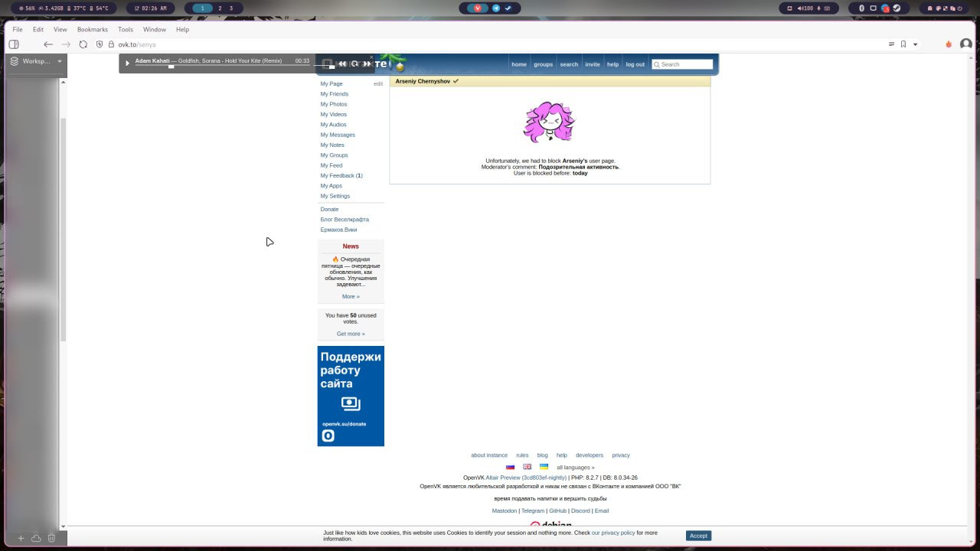Close the mini audio player
This screenshot has width=980, height=551.
[x=372, y=57]
